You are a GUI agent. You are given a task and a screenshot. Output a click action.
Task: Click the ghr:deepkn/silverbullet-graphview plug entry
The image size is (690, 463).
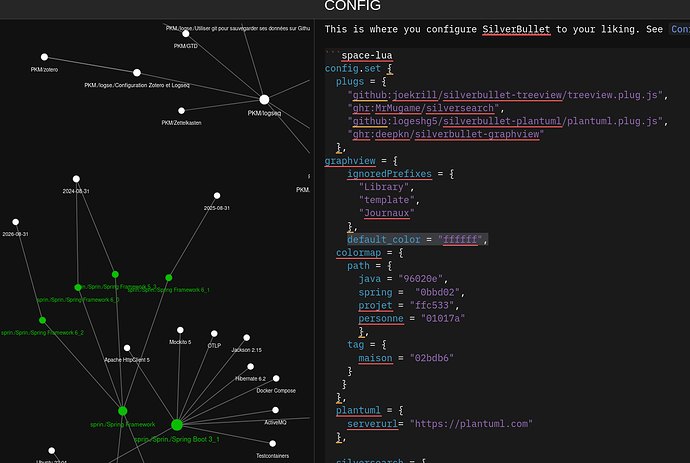(446, 134)
